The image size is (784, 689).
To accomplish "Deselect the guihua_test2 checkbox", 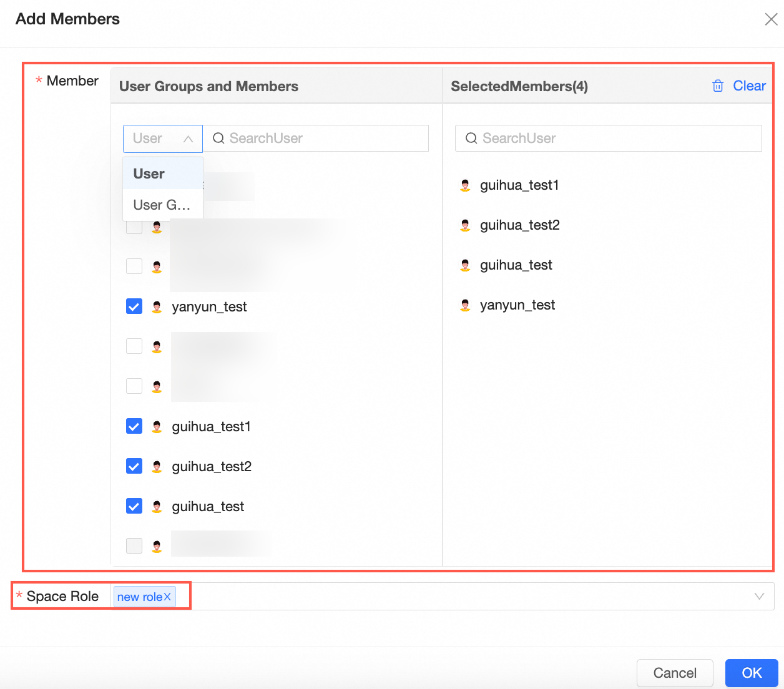I will pos(134,466).
